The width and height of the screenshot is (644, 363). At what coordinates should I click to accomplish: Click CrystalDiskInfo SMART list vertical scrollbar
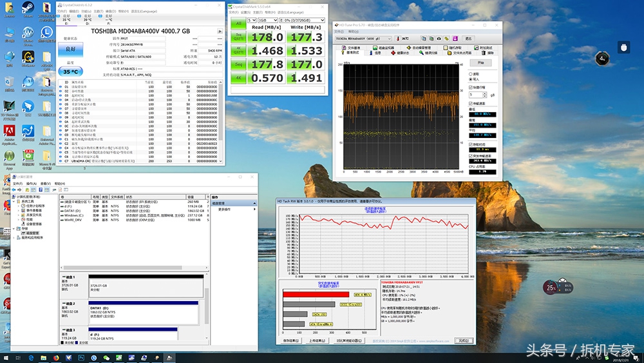pos(220,122)
